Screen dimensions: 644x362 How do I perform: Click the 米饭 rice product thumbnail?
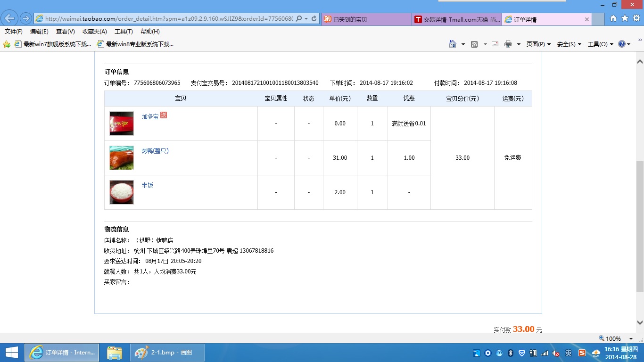pyautogui.click(x=122, y=192)
